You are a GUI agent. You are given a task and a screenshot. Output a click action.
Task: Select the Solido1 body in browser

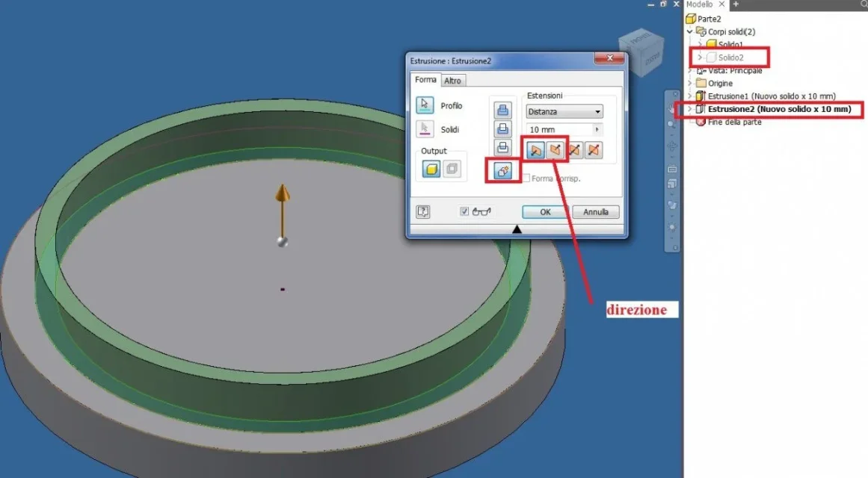click(x=725, y=44)
